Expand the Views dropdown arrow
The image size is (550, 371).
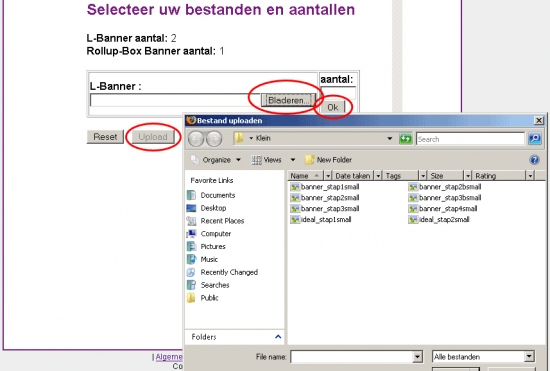pyautogui.click(x=293, y=160)
